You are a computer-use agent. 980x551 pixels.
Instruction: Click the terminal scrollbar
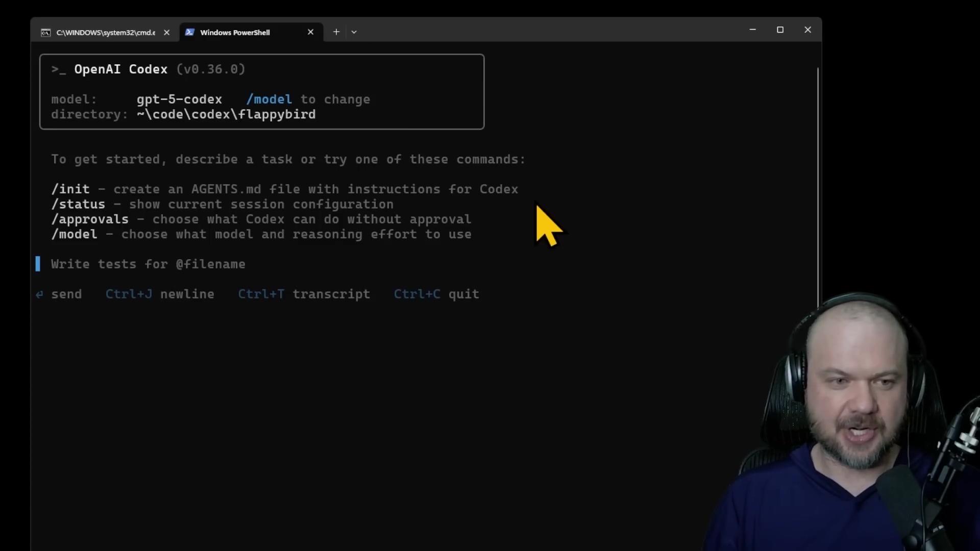pos(817,188)
